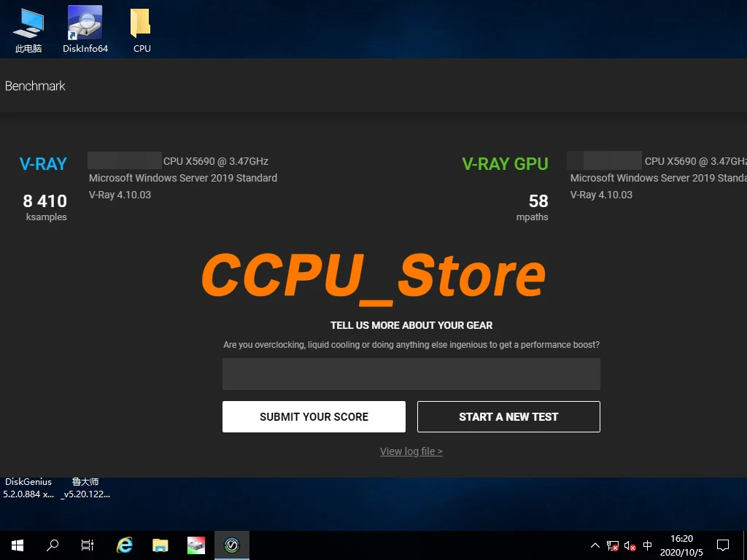Click the ksamples unit label
Image resolution: width=747 pixels, height=560 pixels.
(x=46, y=217)
